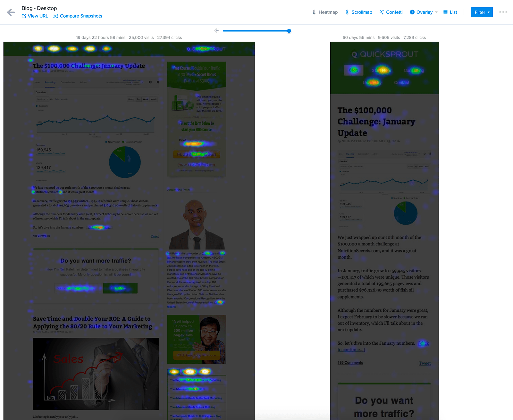Click the Compare Snapshots link
The width and height of the screenshot is (513, 420).
click(x=81, y=16)
